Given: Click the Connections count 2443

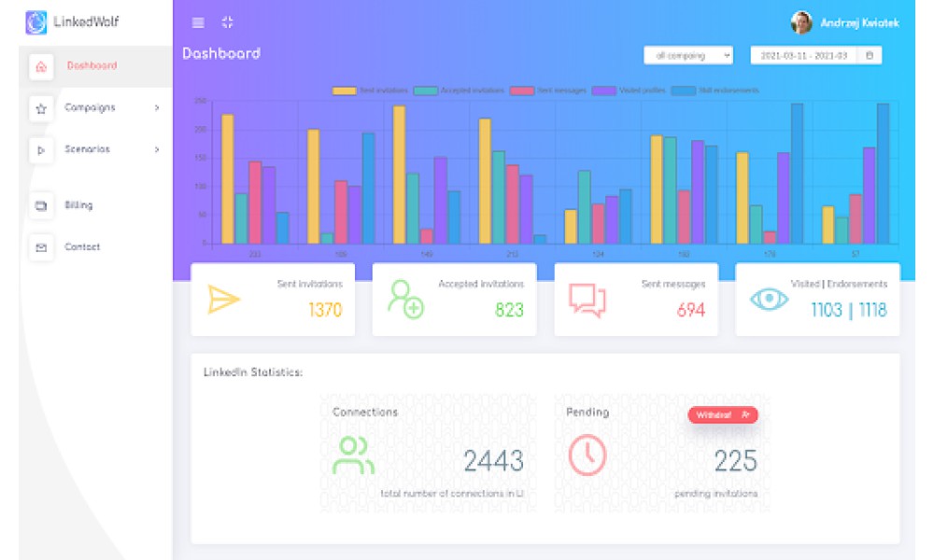Looking at the screenshot, I should point(494,461).
